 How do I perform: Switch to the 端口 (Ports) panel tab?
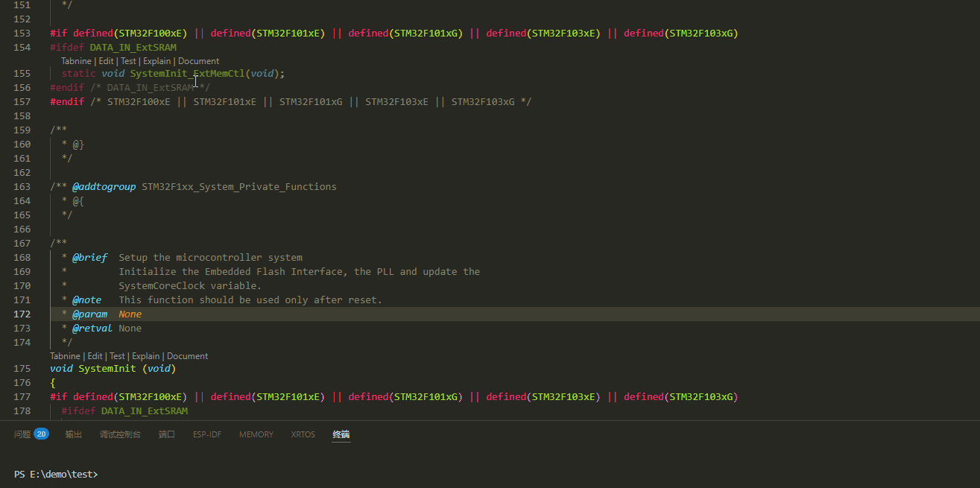pos(166,434)
